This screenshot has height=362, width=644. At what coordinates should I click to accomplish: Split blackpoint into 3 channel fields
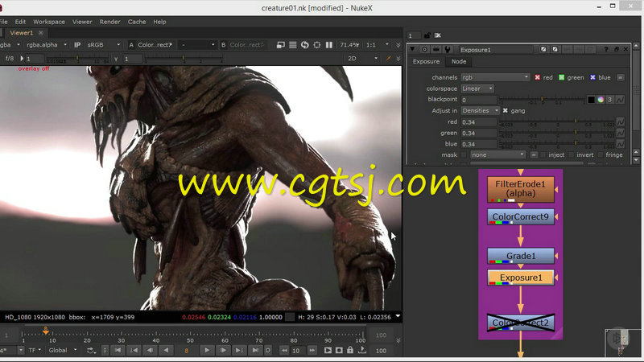click(610, 99)
